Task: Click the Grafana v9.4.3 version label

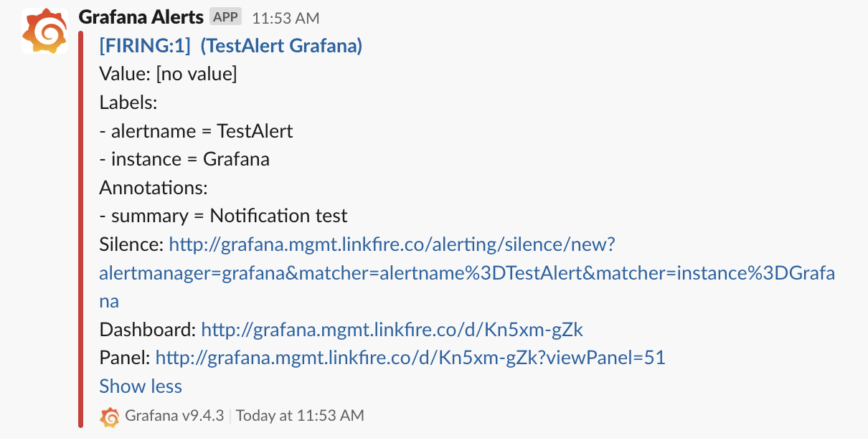Action: pos(176,416)
